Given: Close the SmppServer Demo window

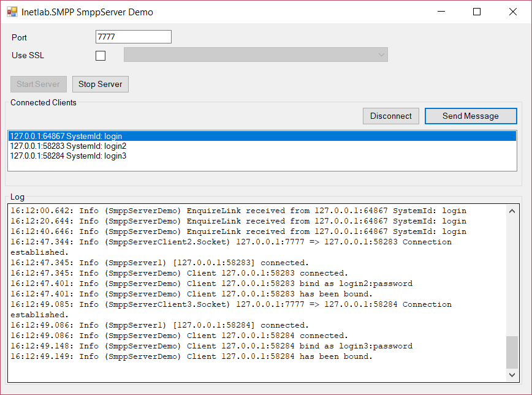Looking at the screenshot, I should [512, 12].
